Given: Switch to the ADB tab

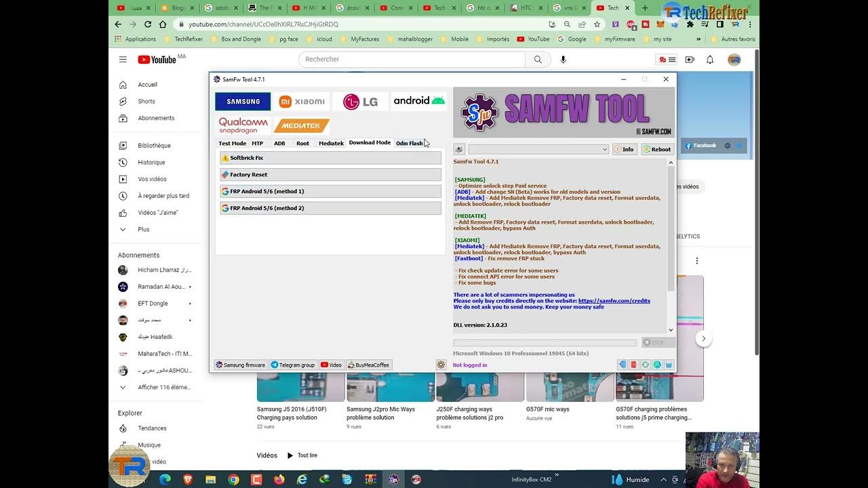Looking at the screenshot, I should [279, 143].
